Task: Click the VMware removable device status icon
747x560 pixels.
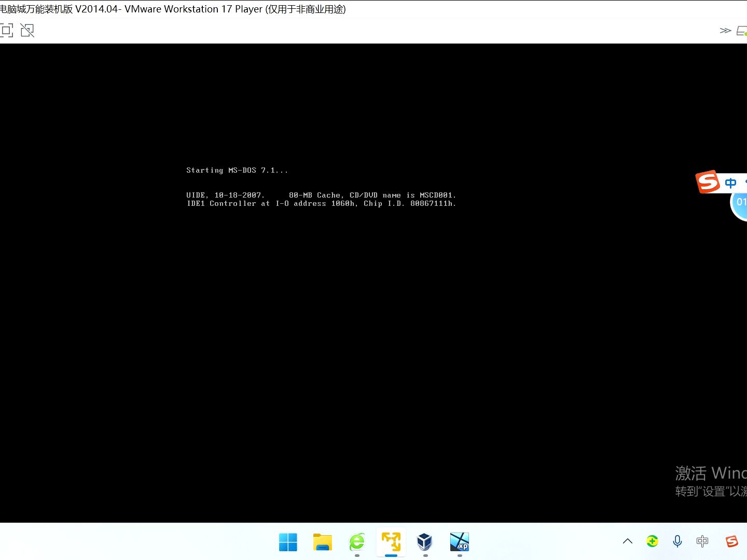Action: [742, 31]
